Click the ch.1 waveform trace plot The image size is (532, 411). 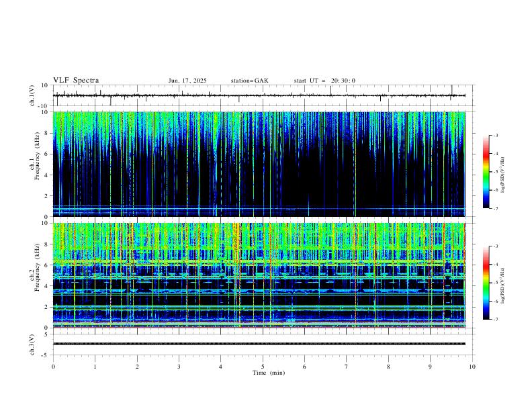pos(259,95)
